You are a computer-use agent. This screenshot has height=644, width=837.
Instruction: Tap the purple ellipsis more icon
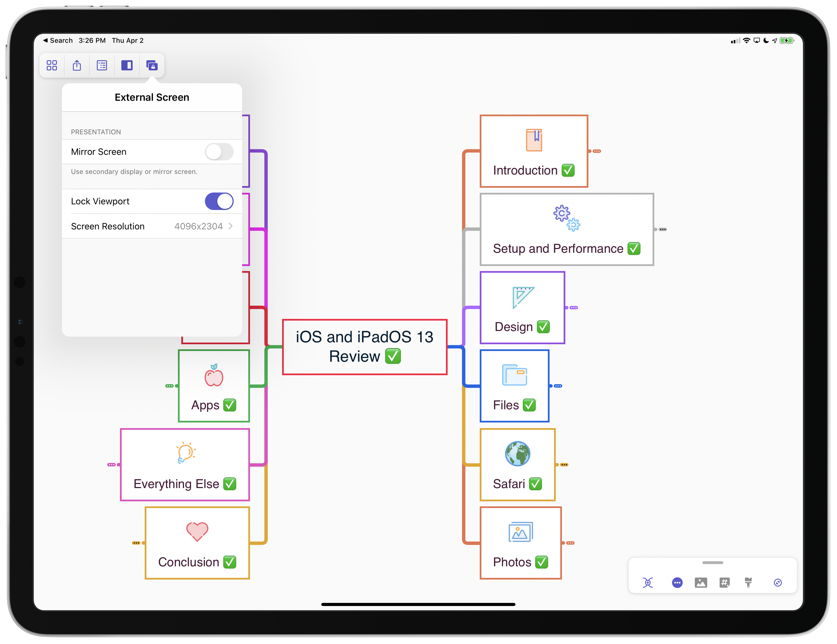tap(677, 583)
